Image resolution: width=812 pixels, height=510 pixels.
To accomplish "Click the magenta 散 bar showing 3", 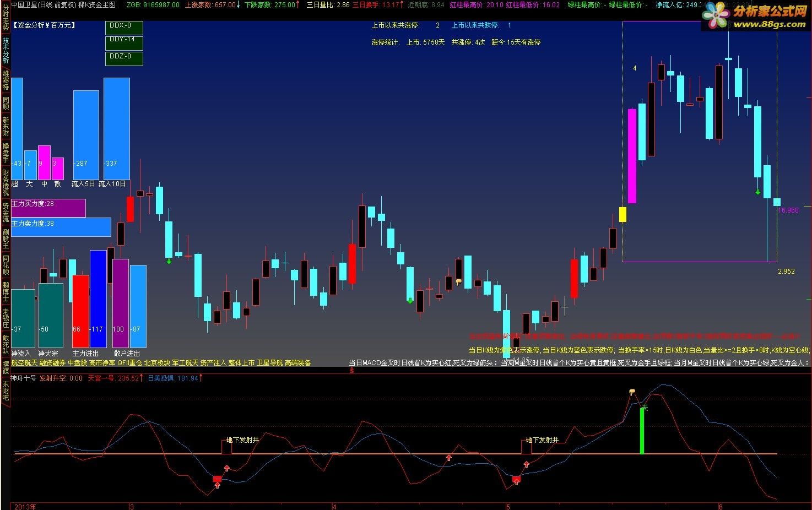I will 57,169.
